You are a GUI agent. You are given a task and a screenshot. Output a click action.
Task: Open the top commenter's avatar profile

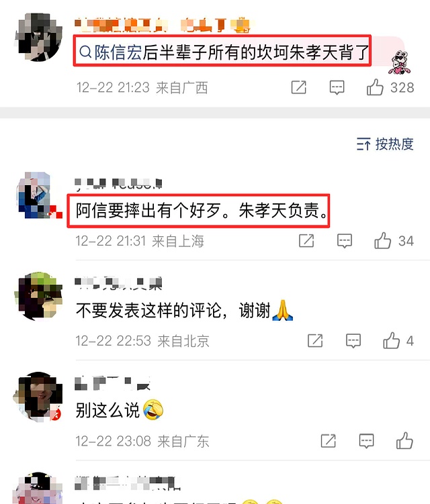pos(38,38)
